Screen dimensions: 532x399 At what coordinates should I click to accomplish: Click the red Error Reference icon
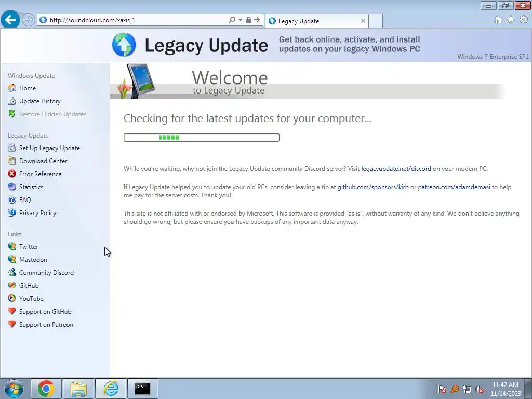tap(12, 174)
